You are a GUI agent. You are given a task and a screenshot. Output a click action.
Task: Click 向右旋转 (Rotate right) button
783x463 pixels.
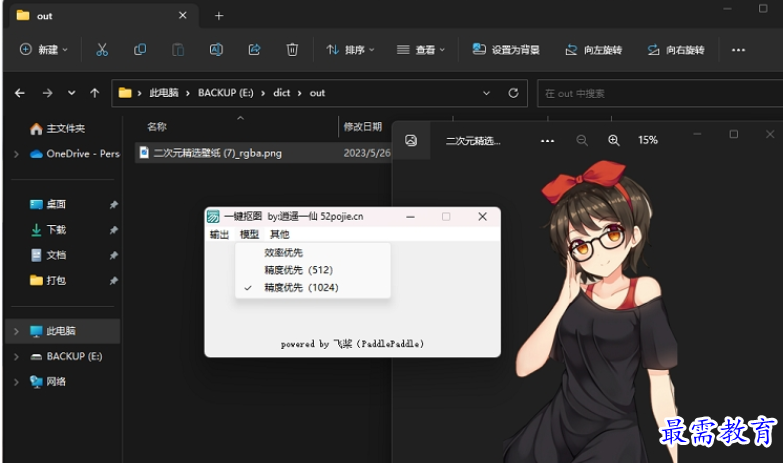coord(676,49)
